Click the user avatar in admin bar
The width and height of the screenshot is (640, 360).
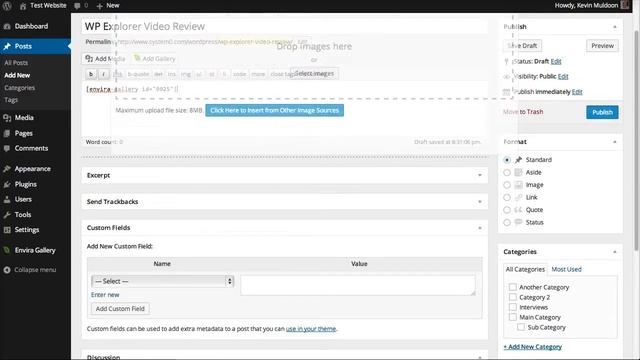coord(625,5)
